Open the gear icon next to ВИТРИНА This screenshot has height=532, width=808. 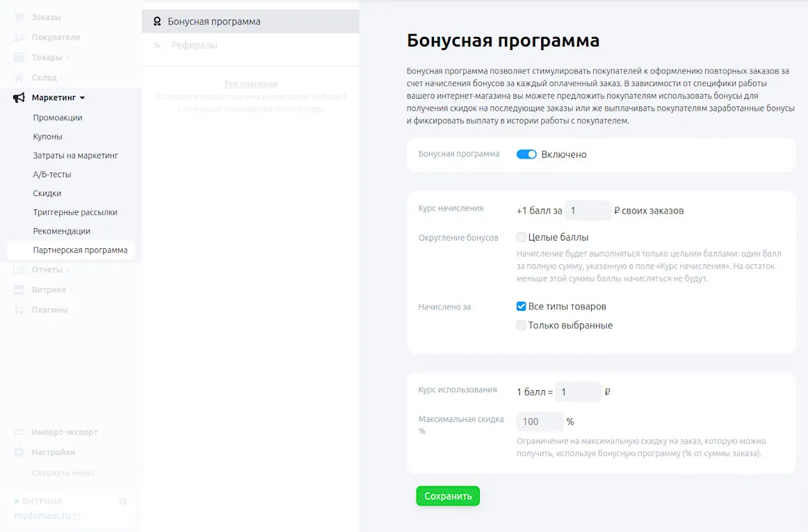[123, 501]
